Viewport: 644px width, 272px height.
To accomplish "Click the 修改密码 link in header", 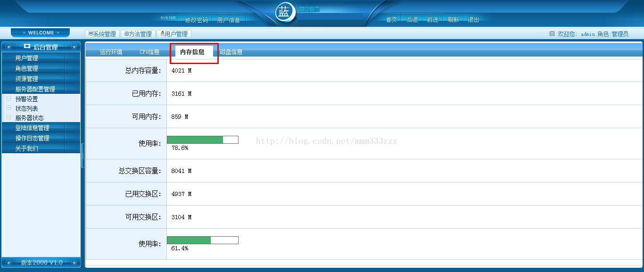I will (x=196, y=20).
